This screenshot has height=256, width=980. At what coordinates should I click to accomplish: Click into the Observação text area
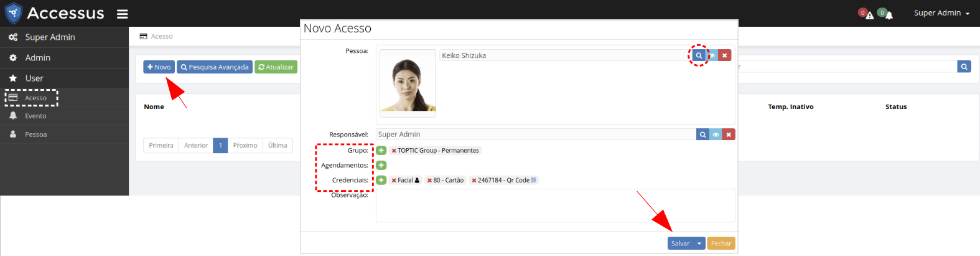tap(555, 206)
